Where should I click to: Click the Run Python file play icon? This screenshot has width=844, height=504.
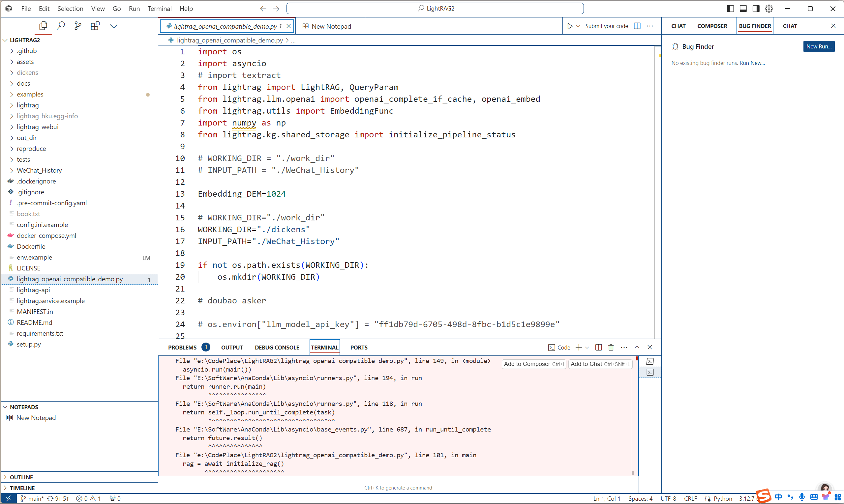[570, 26]
